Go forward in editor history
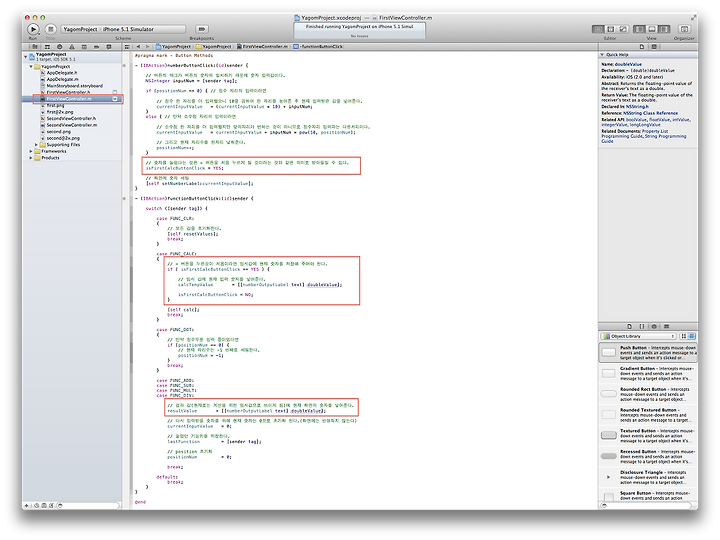 [147, 46]
